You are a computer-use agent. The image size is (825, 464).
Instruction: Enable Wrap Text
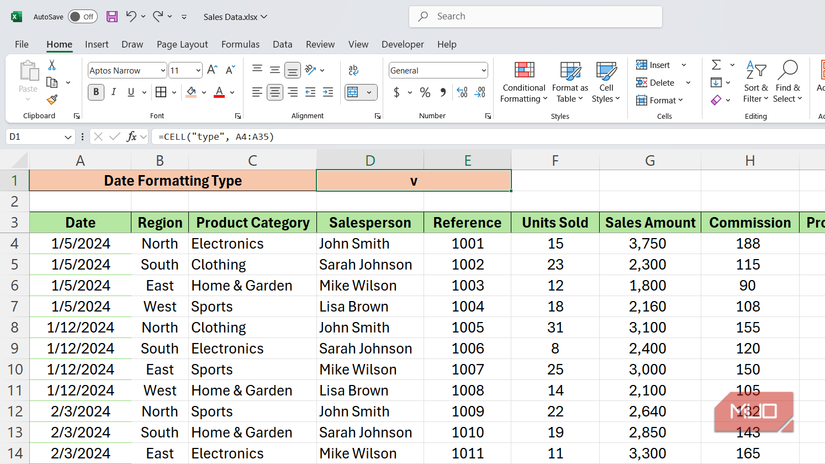pyautogui.click(x=354, y=70)
